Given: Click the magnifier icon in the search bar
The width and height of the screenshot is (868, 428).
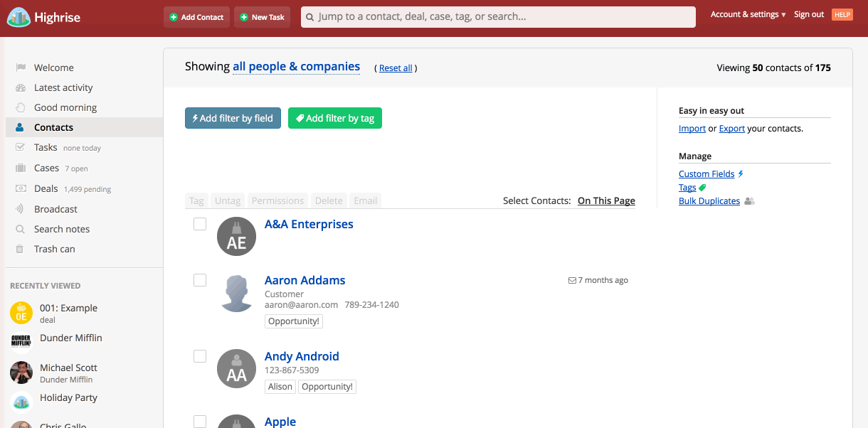Looking at the screenshot, I should click(310, 17).
